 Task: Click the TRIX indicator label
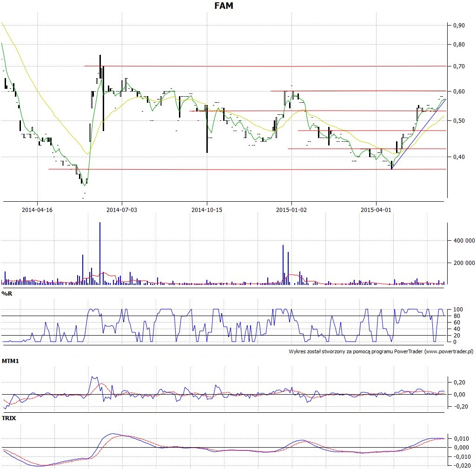(x=8, y=418)
